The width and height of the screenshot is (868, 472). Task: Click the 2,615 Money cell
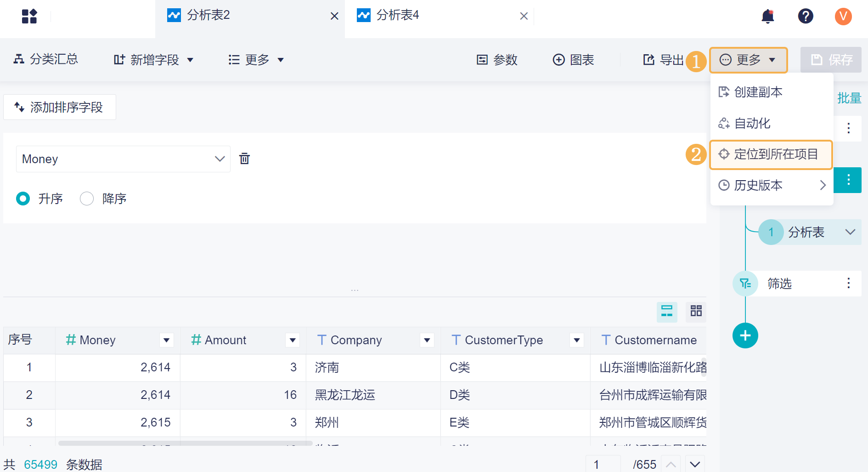(118, 423)
